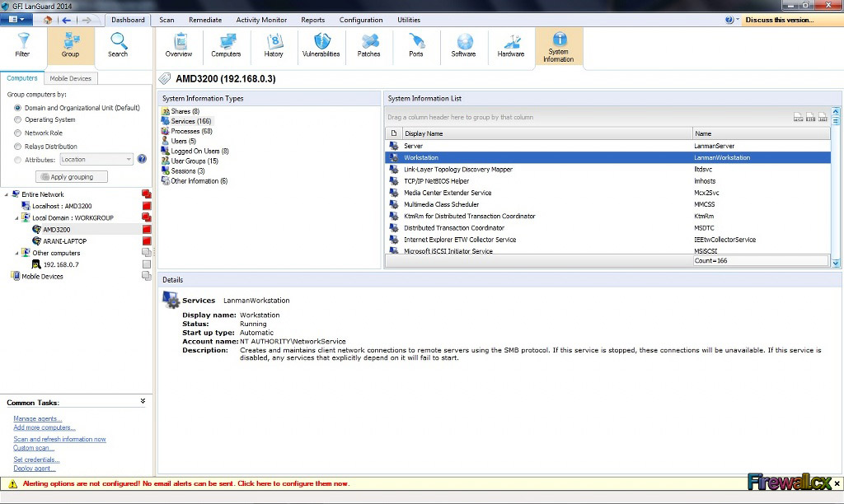This screenshot has height=504, width=844.
Task: Click the red status icon for AMD3200
Action: pyautogui.click(x=147, y=229)
